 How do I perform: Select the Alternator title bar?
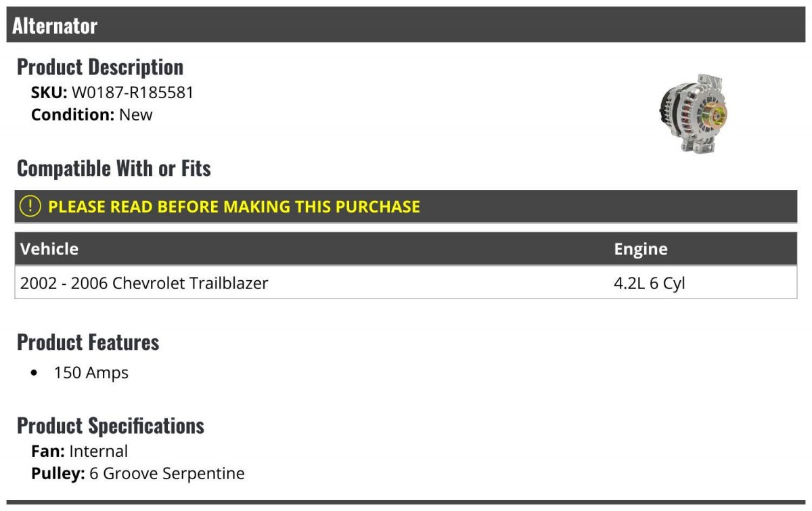coord(406,25)
